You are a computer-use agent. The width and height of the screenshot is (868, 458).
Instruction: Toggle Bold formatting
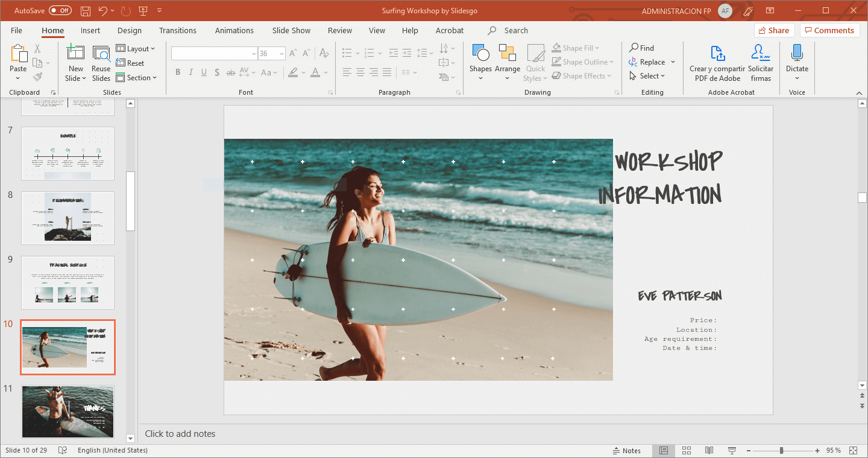(178, 72)
